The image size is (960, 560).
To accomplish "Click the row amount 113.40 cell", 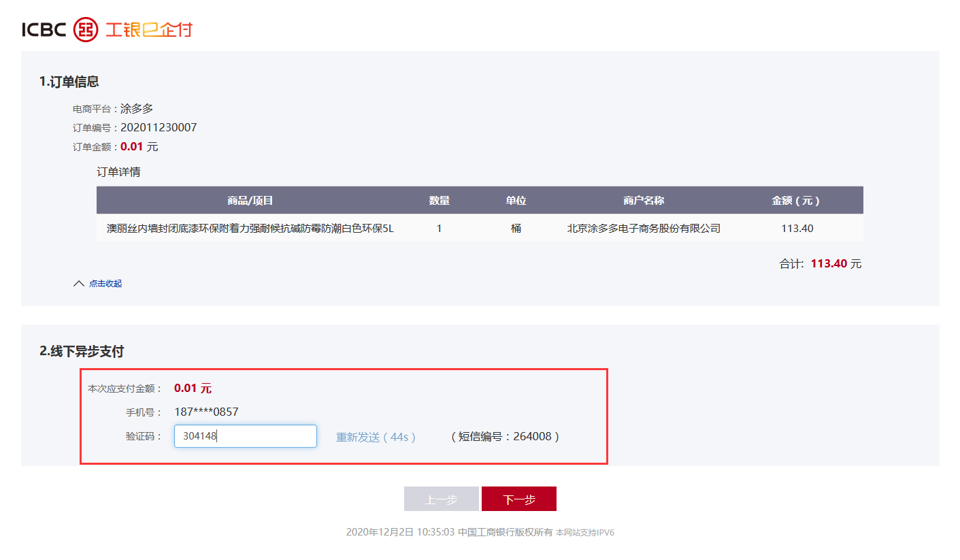I will pyautogui.click(x=797, y=229).
